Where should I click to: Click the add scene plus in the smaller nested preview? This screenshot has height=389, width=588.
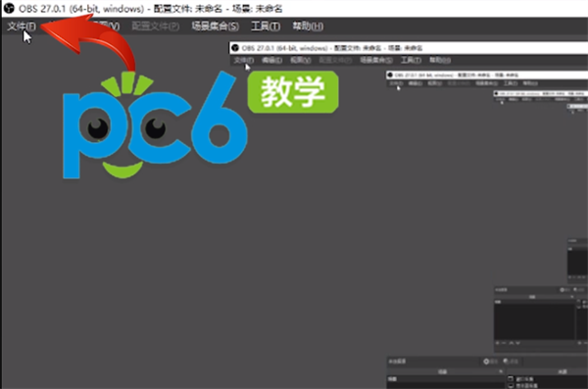(498, 343)
